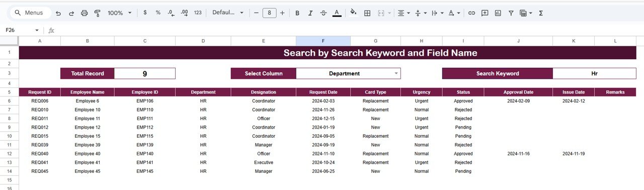Select the Total Record value cell 9
The width and height of the screenshot is (644, 190).
pyautogui.click(x=145, y=73)
